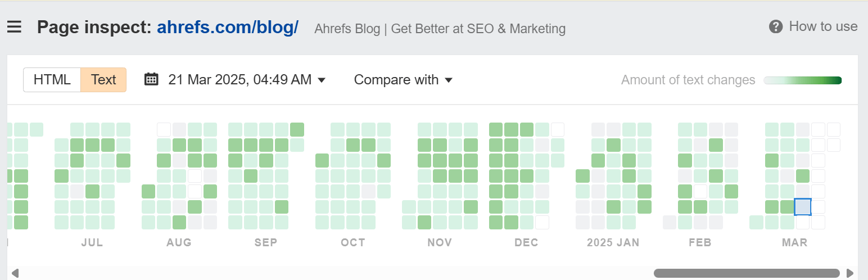The width and height of the screenshot is (868, 280).
Task: Open the How to use guide
Action: (823, 26)
